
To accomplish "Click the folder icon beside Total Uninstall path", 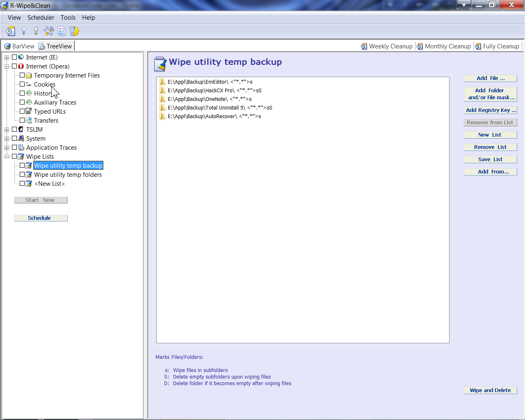I will click(x=162, y=107).
